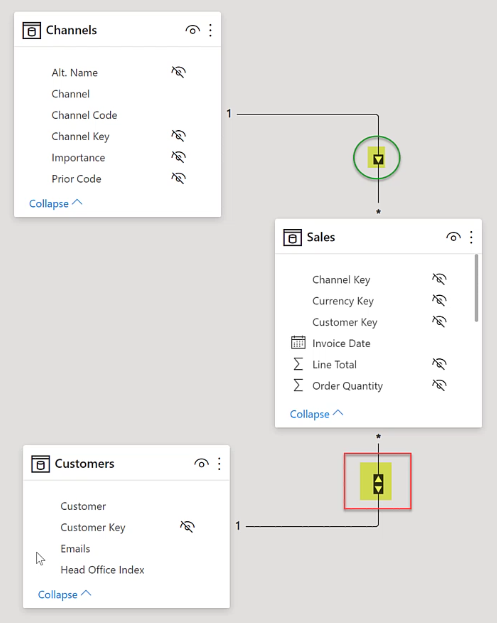The width and height of the screenshot is (497, 623).
Task: Select bidirectional filter arrow on Customers relationship
Action: [x=378, y=484]
